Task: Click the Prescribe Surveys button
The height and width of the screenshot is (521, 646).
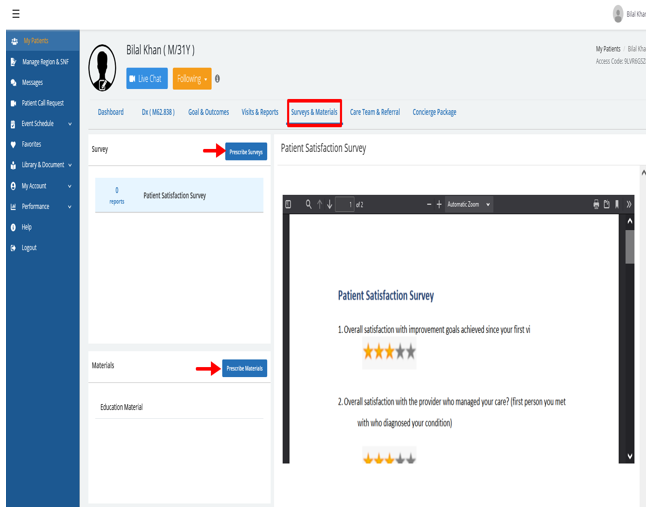Action: [246, 152]
